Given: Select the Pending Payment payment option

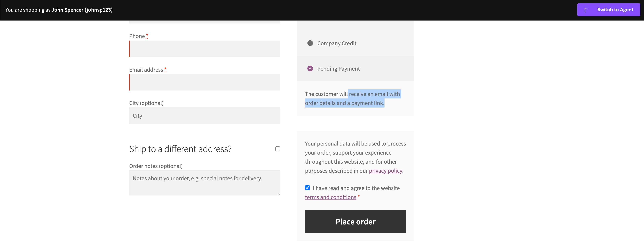Looking at the screenshot, I should (310, 68).
